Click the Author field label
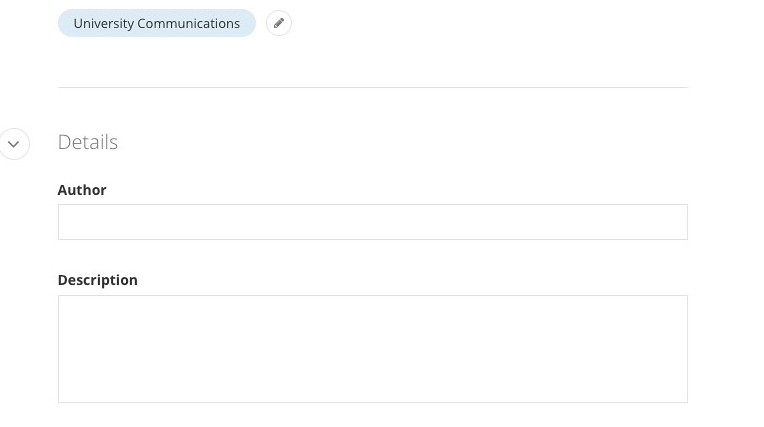764x427 pixels. click(82, 190)
